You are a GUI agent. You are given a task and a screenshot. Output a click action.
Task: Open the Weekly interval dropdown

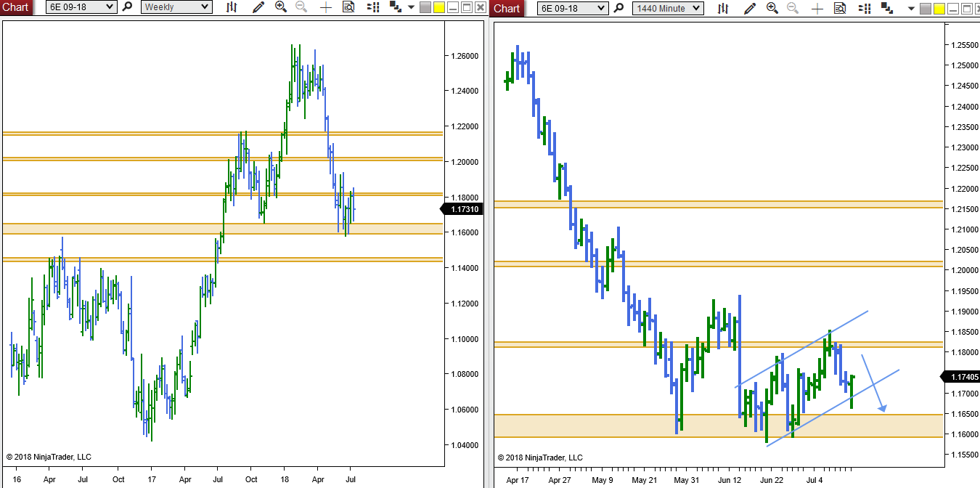[176, 7]
